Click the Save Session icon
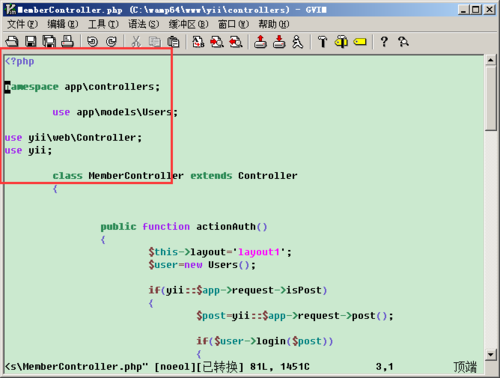500x378 pixels. coord(279,42)
